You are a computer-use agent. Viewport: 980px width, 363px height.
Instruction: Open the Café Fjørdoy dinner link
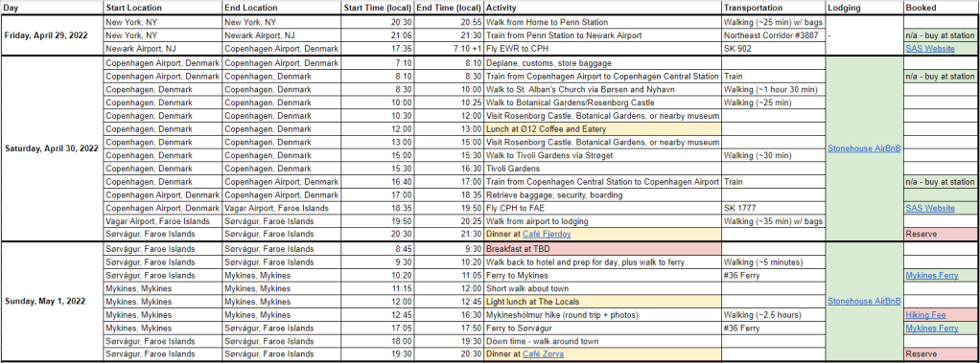point(547,235)
